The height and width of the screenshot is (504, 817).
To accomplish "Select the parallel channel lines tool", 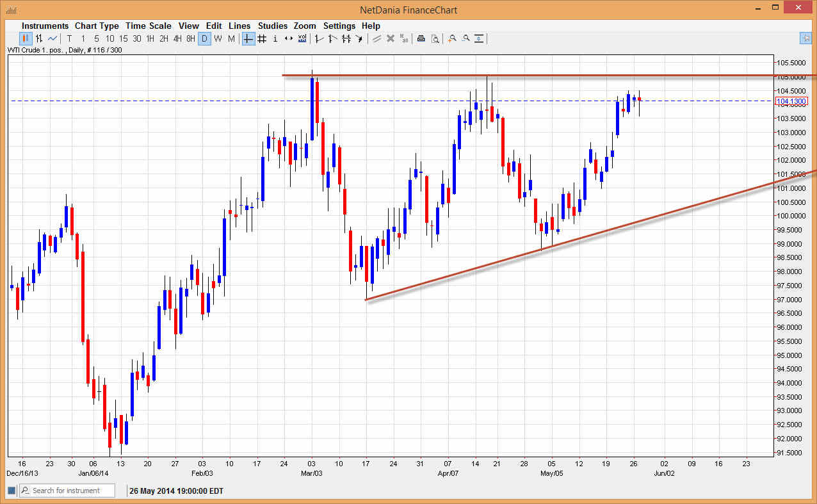I will tap(346, 38).
